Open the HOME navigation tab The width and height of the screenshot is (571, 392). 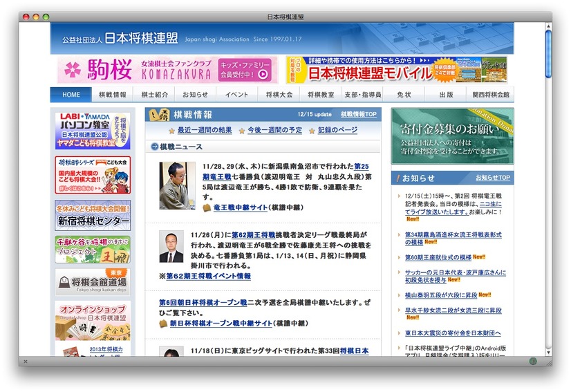(x=71, y=94)
